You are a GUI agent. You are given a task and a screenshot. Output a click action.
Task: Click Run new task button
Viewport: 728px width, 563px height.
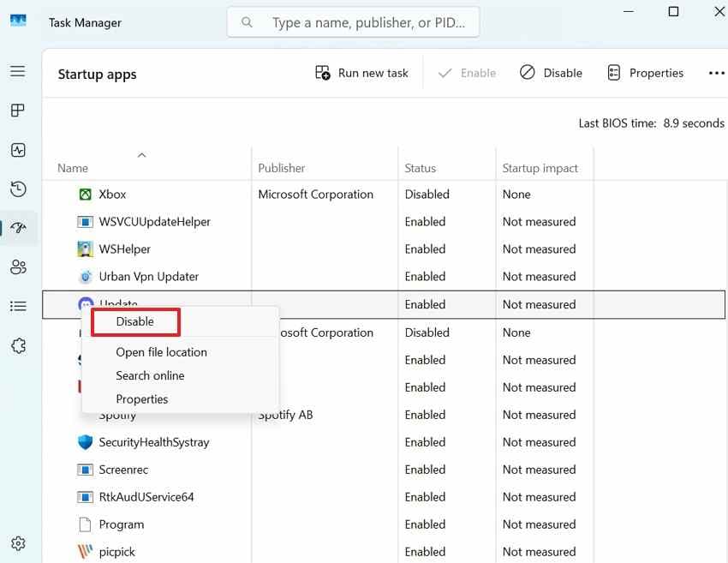[361, 73]
